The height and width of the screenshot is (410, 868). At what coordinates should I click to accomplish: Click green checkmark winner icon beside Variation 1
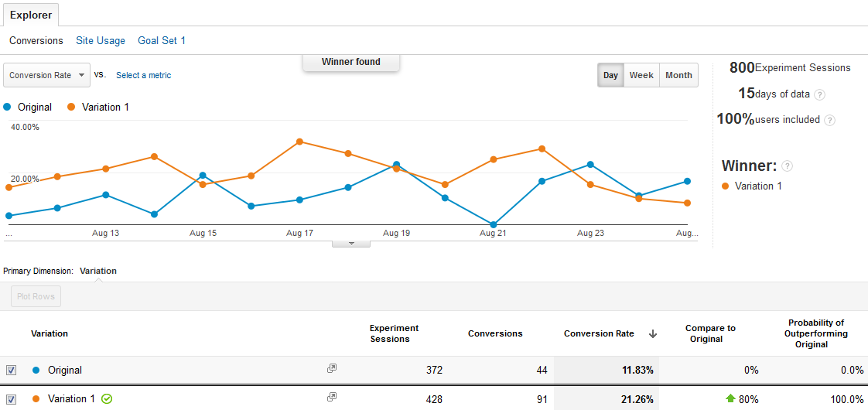click(107, 399)
